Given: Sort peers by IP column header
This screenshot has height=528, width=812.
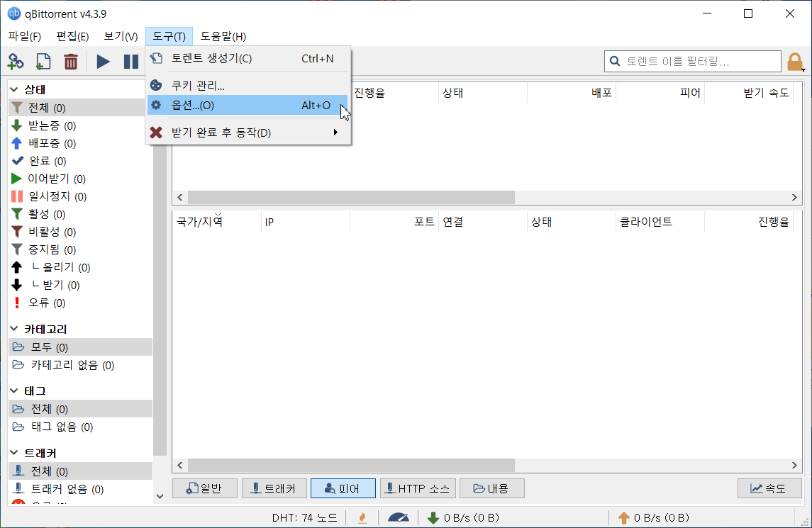Looking at the screenshot, I should coord(306,222).
